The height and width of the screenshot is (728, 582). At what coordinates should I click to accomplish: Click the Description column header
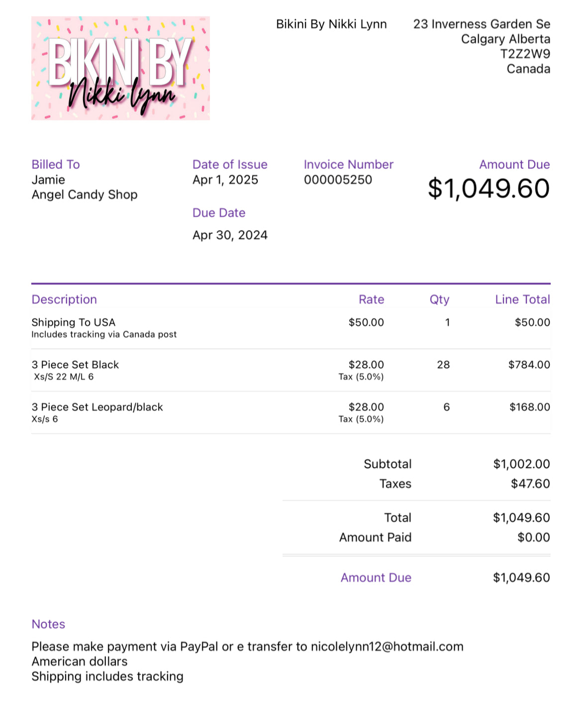click(x=64, y=300)
